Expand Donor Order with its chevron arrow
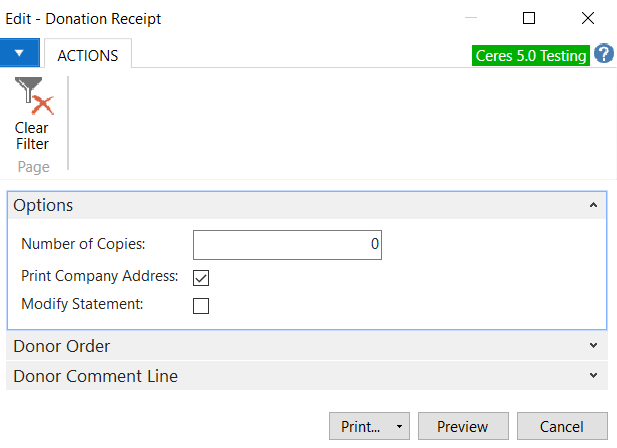This screenshot has width=617, height=448. pos(593,346)
